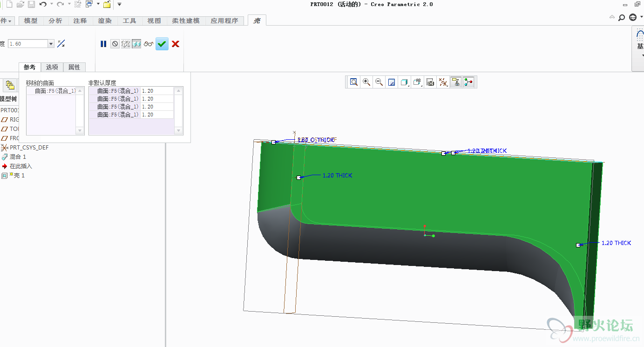Open a file using the folder icon

tap(20, 4)
